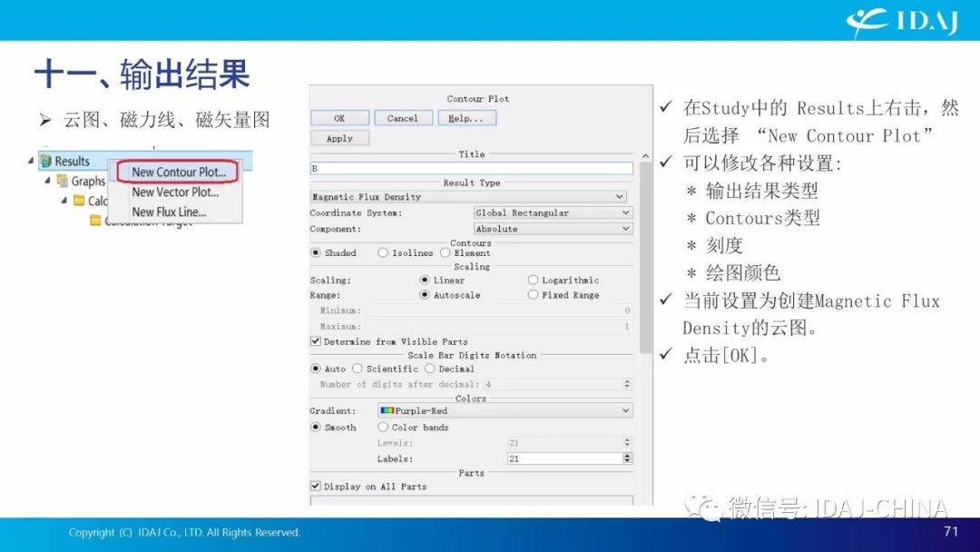Choose New Flux Line from context menu
The width and height of the screenshot is (980, 552).
click(x=169, y=212)
